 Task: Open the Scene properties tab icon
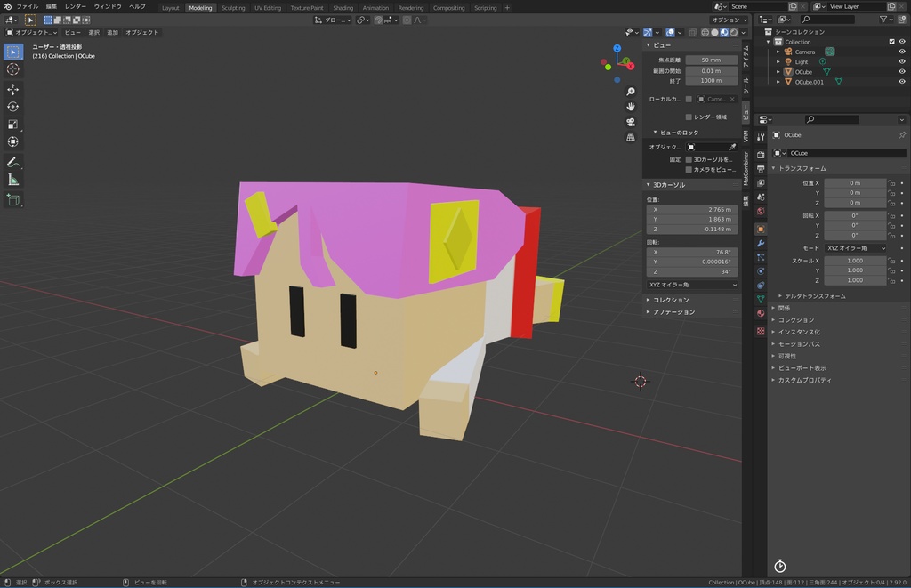761,197
